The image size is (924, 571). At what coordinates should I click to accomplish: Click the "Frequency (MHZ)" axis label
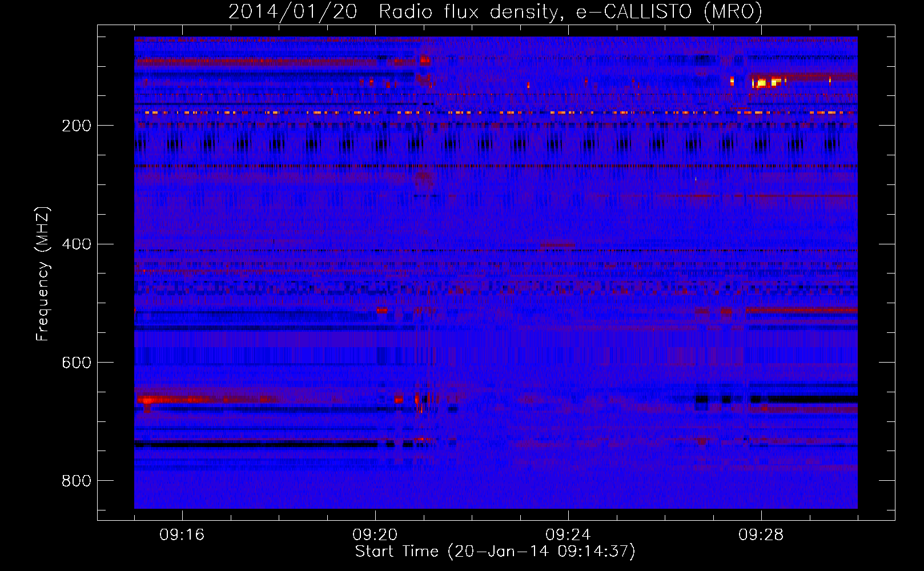43,274
